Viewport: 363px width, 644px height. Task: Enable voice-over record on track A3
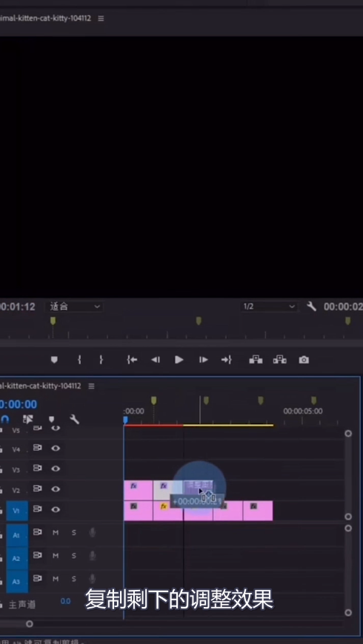point(93,579)
